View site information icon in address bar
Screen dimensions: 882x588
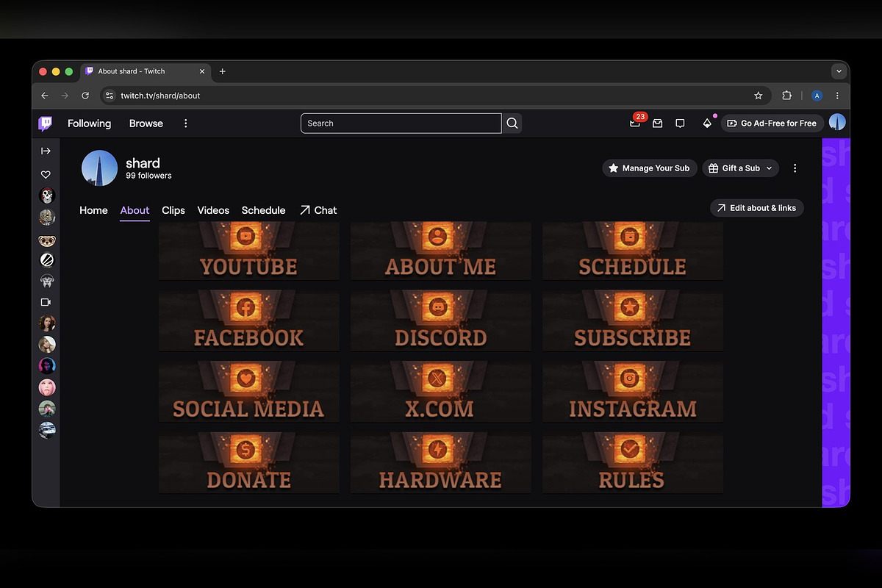point(110,96)
